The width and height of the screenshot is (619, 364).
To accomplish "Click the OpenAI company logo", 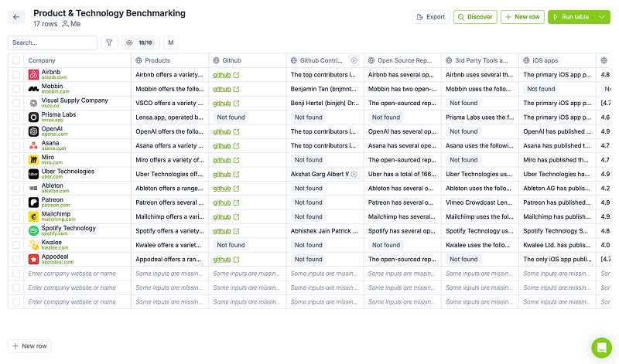I will coord(33,131).
